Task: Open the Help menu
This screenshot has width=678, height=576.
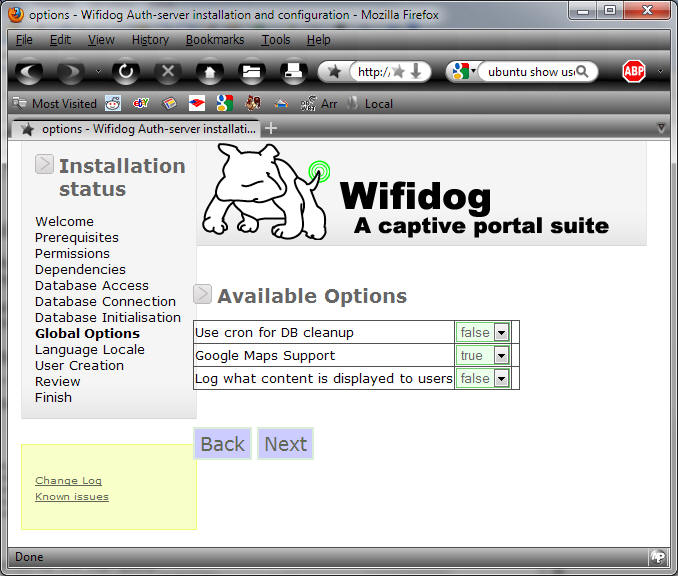Action: [x=319, y=40]
